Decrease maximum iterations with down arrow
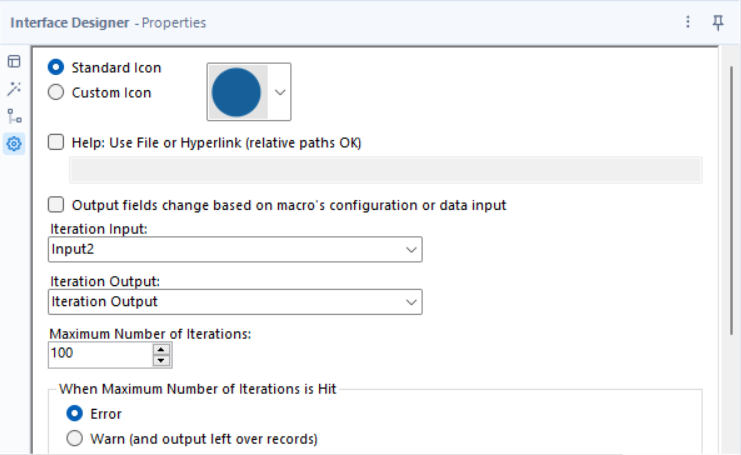The height and width of the screenshot is (455, 741). tap(161, 360)
